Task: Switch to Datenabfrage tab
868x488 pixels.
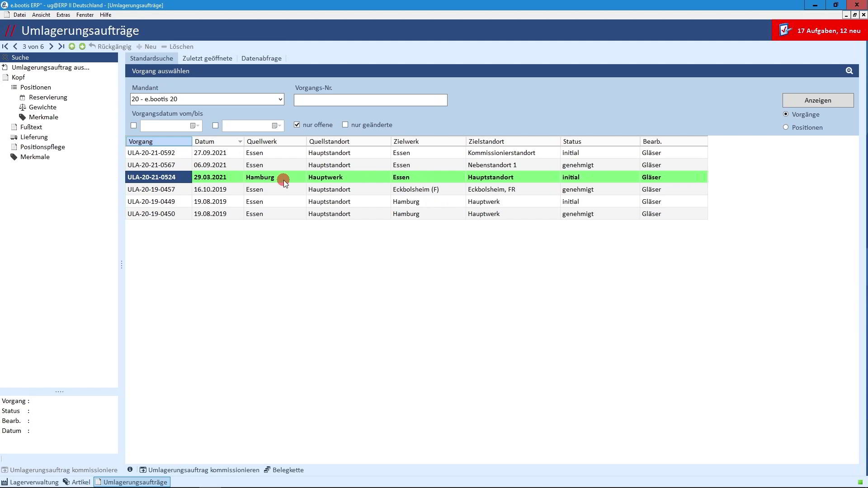Action: (261, 58)
